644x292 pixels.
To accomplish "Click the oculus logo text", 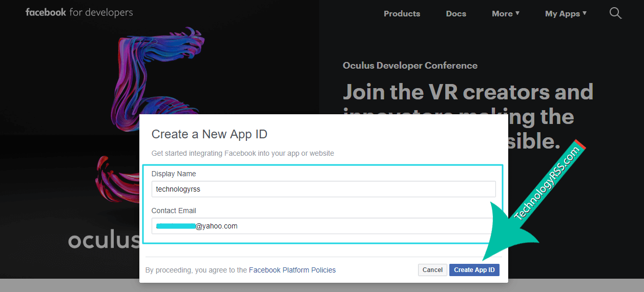I will (x=103, y=240).
